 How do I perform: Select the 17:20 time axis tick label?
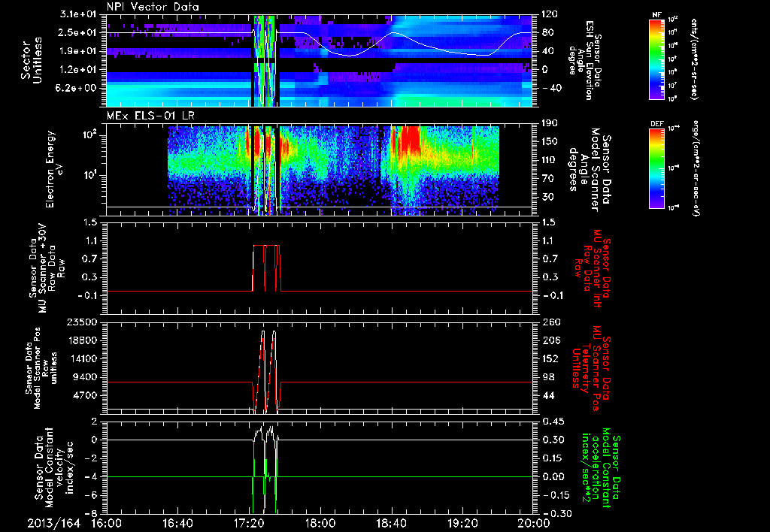[249, 523]
